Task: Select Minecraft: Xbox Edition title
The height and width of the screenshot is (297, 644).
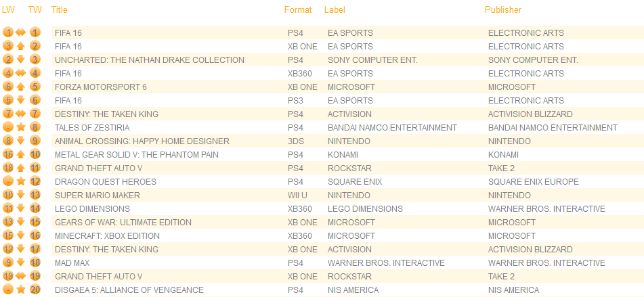Action: (107, 236)
